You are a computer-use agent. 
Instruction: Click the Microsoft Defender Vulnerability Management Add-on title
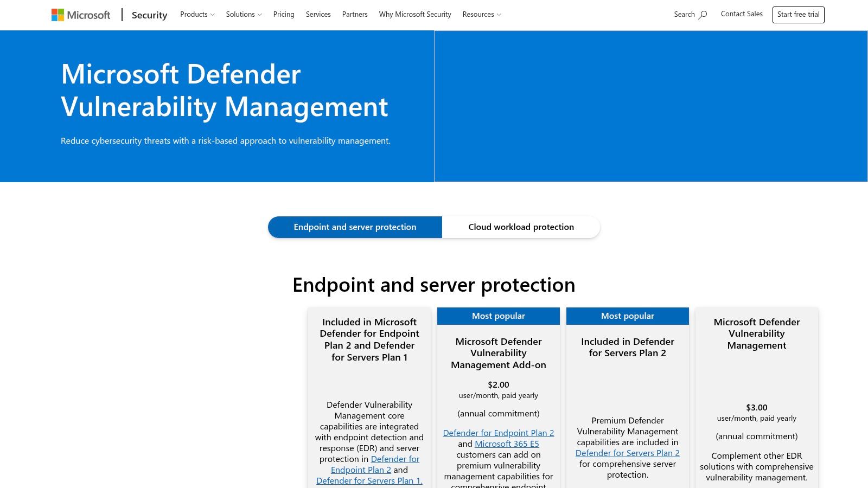pyautogui.click(x=498, y=353)
